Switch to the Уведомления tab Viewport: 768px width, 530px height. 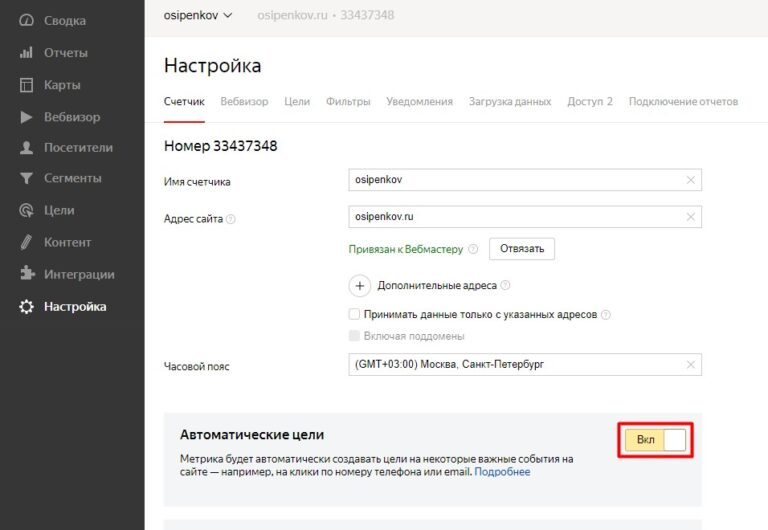pos(419,101)
